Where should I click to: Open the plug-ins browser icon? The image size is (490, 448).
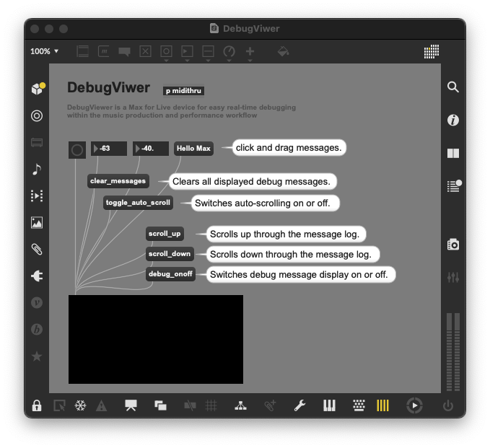tap(37, 276)
